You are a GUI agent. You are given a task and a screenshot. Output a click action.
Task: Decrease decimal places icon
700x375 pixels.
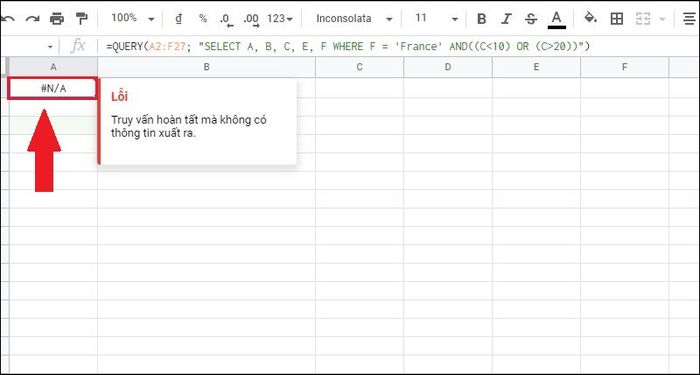226,19
